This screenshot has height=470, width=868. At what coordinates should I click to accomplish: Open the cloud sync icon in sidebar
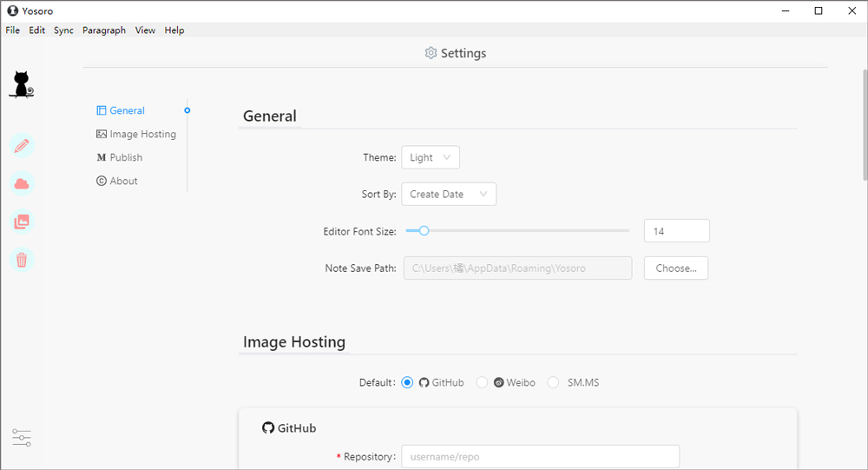pos(22,183)
